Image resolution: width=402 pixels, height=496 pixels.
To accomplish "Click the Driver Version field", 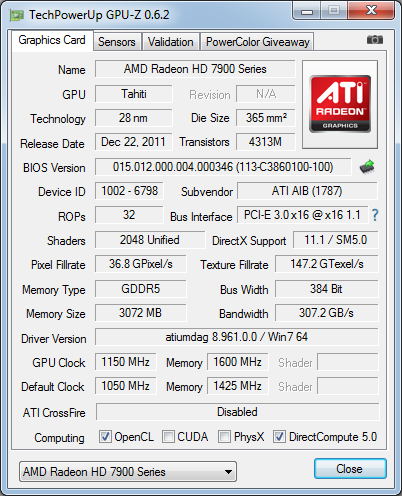I will tap(237, 337).
